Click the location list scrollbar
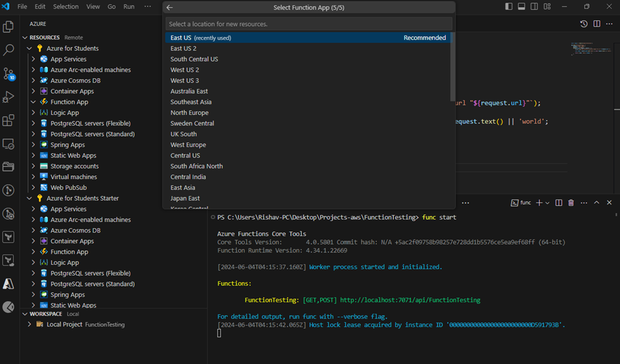This screenshot has height=364, width=620. 453,67
